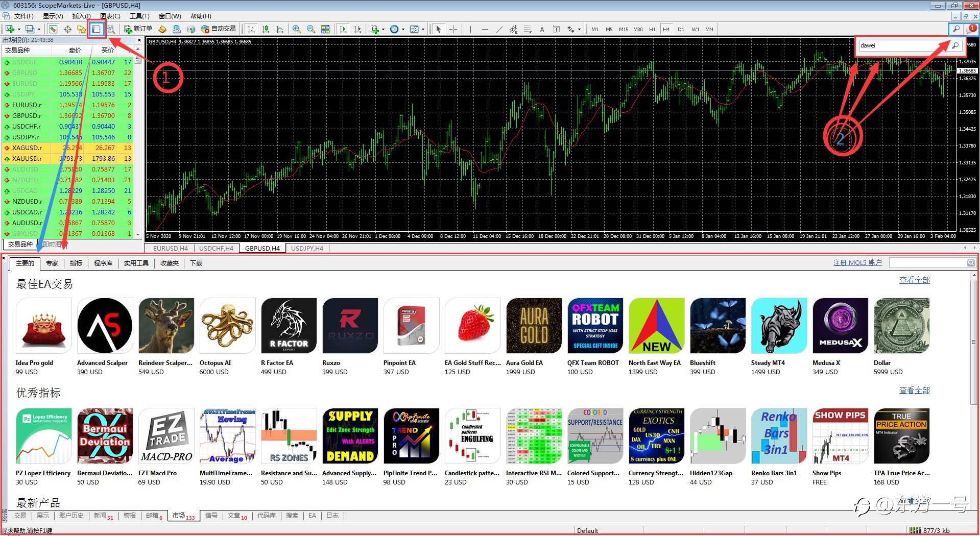
Task: Expand the periods dropdown arrow
Action: click(x=403, y=29)
